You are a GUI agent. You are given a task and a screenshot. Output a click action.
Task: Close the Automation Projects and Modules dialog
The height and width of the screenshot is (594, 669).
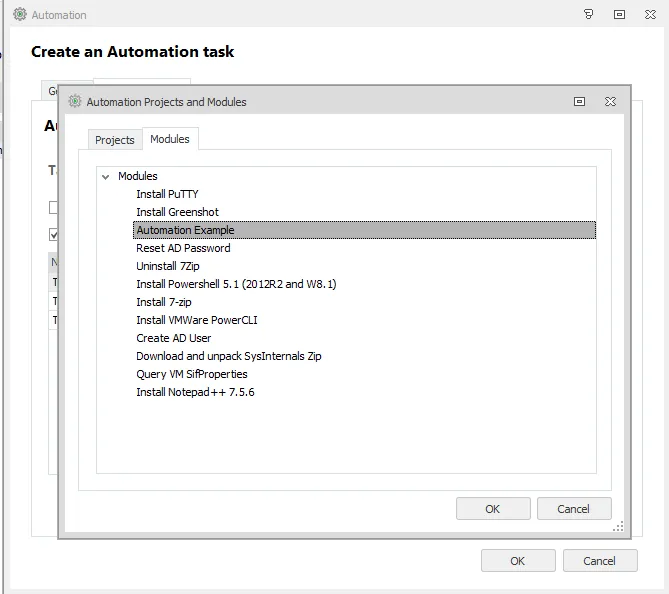610,101
